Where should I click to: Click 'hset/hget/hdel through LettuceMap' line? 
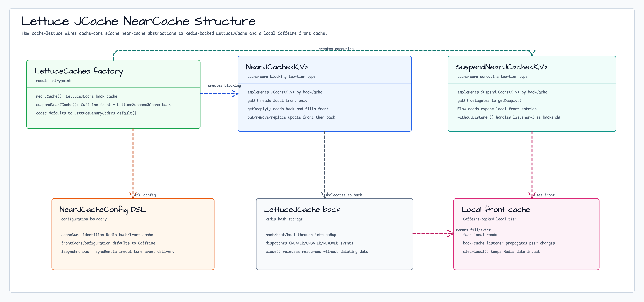[x=301, y=235]
